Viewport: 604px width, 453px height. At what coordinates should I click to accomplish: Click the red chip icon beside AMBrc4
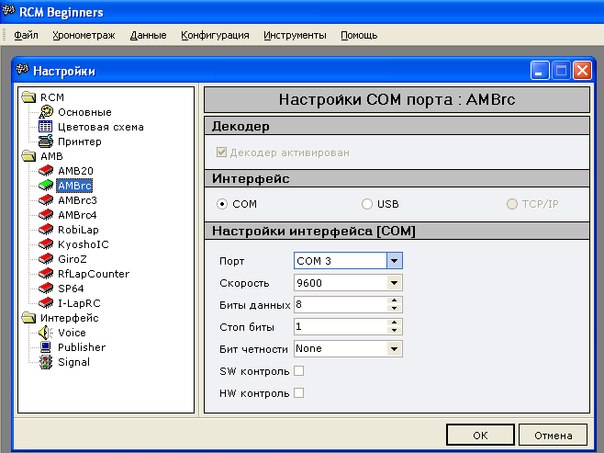[45, 215]
